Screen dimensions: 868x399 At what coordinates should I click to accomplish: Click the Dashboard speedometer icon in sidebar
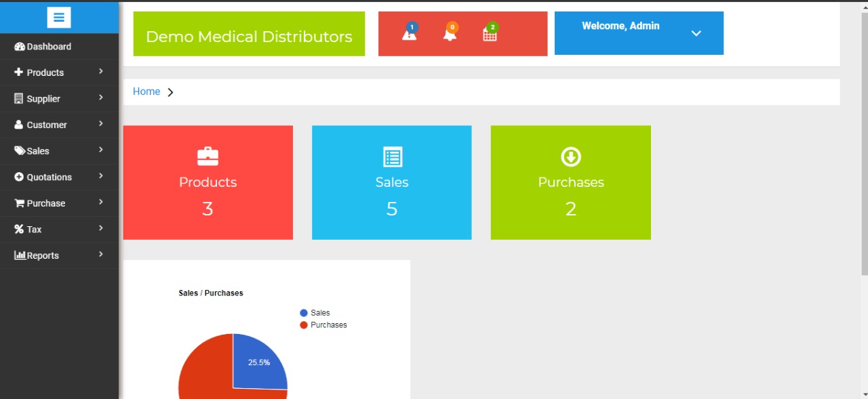click(x=18, y=46)
